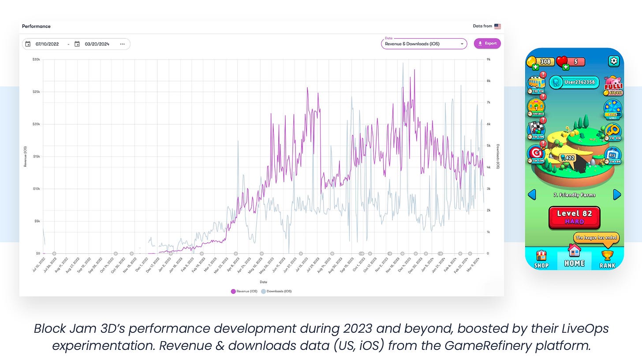
Task: Switch to the SHOP tab
Action: tap(541, 259)
